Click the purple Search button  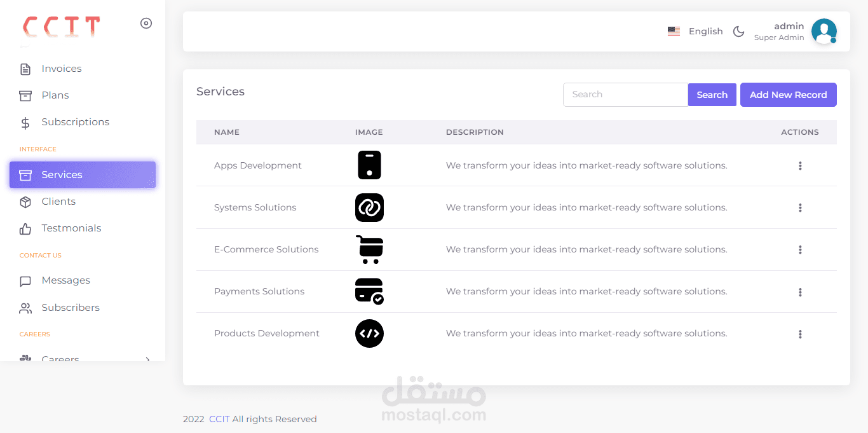coord(712,95)
